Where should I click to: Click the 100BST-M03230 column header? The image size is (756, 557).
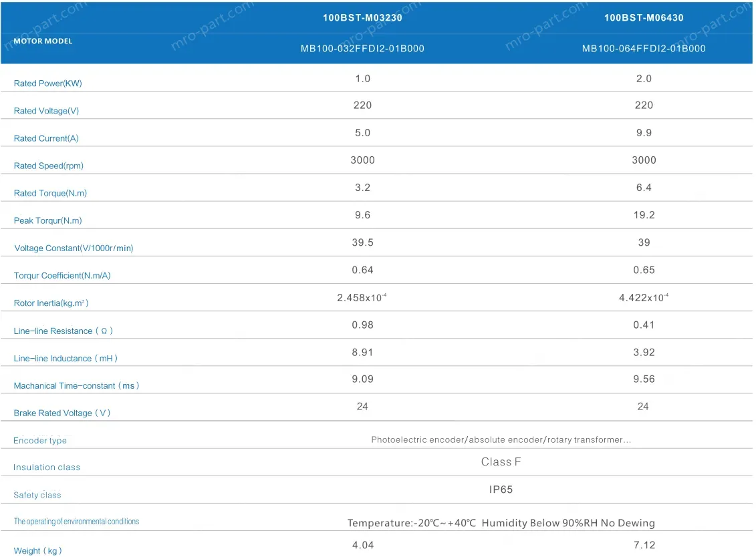click(362, 18)
